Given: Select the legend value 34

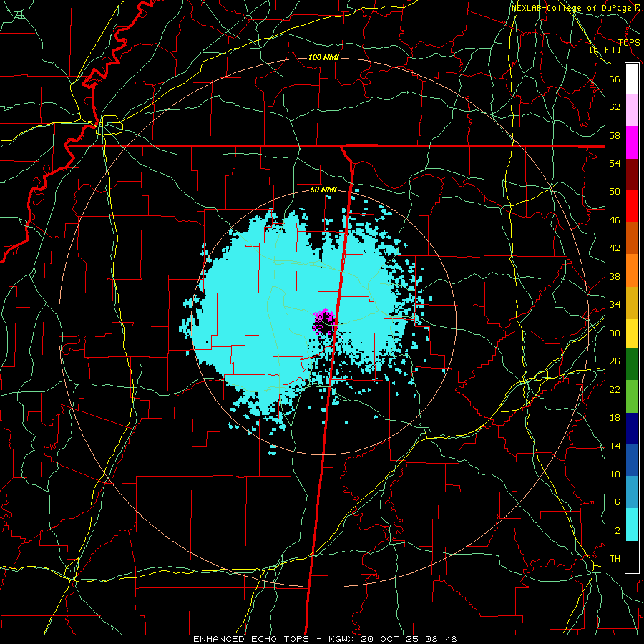Looking at the screenshot, I should [615, 305].
